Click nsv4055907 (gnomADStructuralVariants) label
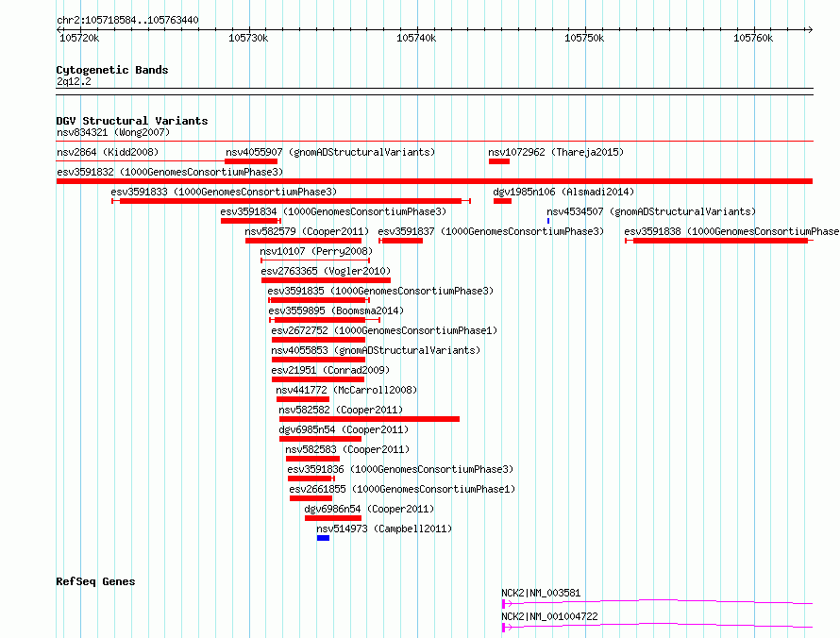Screen dimensions: 840x638 pyautogui.click(x=330, y=152)
